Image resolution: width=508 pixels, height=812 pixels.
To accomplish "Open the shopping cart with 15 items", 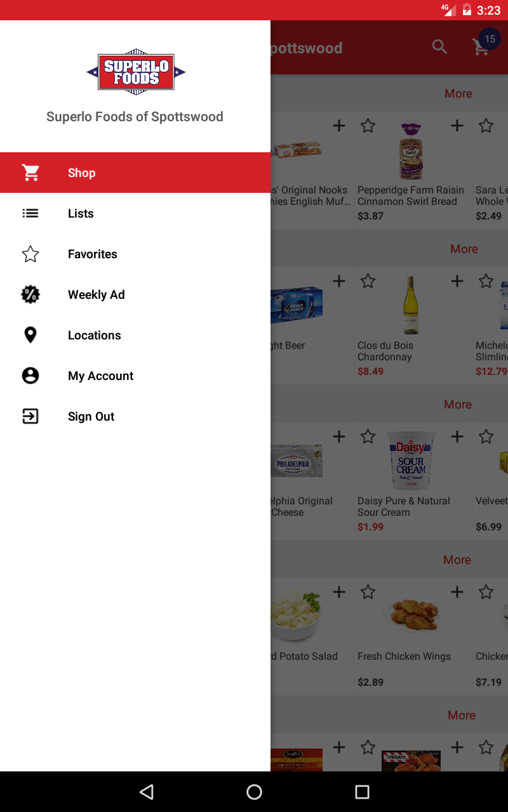I will tap(481, 47).
